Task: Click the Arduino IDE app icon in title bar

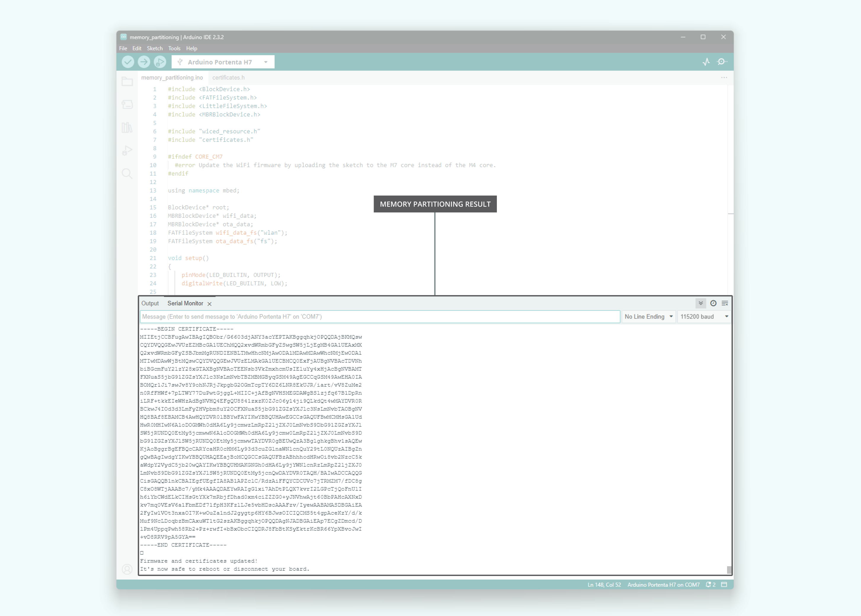Action: [x=124, y=37]
